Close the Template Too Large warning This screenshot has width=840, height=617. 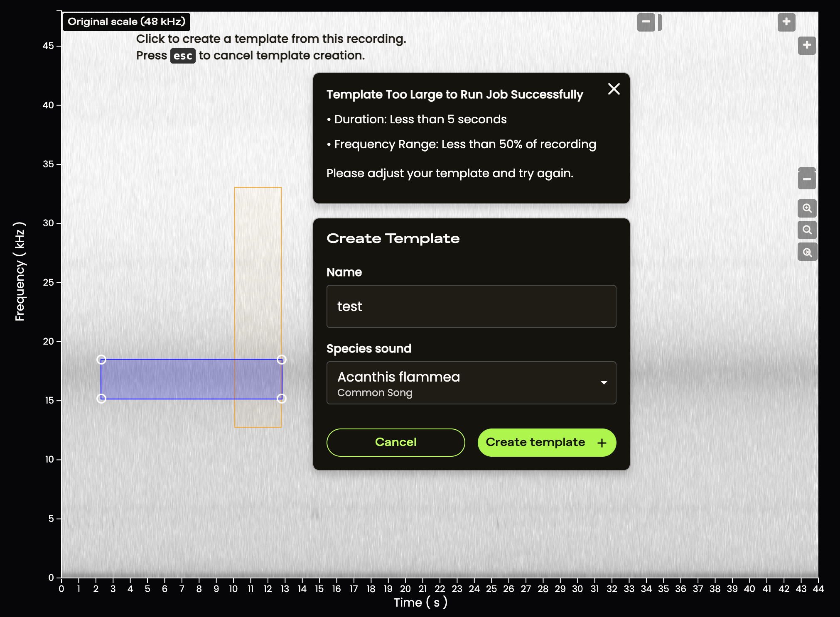(614, 89)
